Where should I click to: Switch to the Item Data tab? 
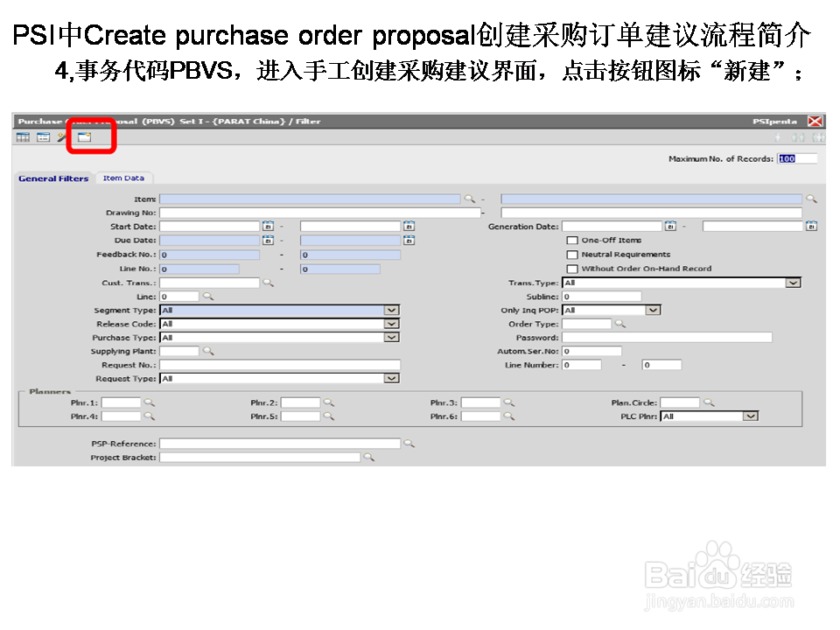coord(125,177)
